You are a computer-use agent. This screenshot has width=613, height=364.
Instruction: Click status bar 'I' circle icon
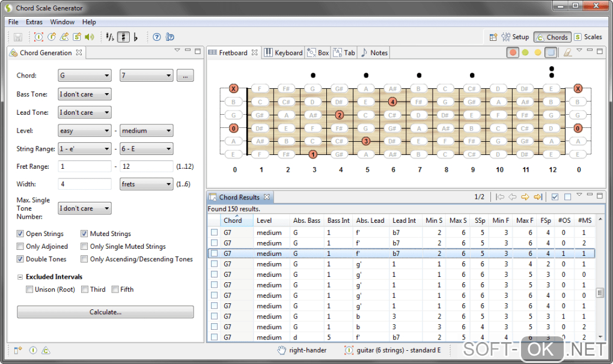[x=33, y=350]
